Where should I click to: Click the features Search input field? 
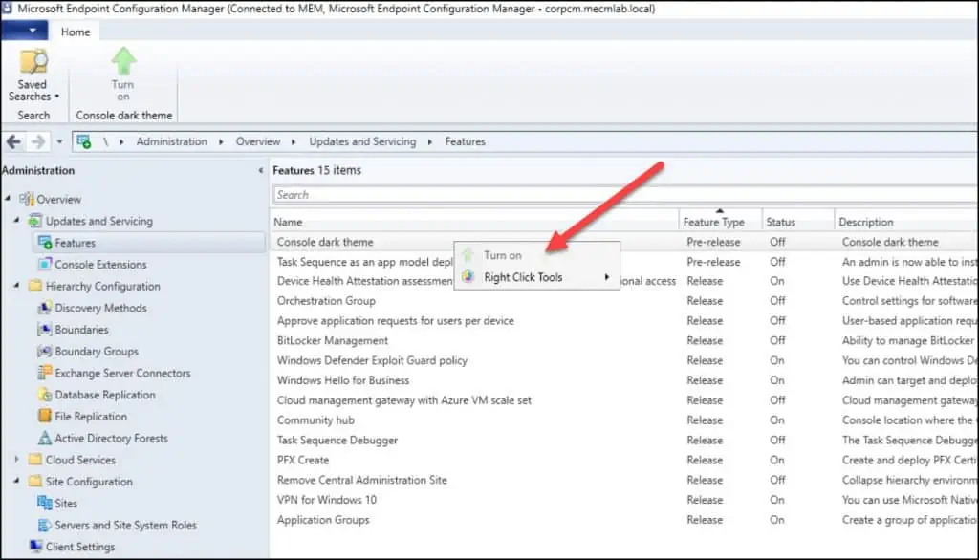tap(625, 195)
